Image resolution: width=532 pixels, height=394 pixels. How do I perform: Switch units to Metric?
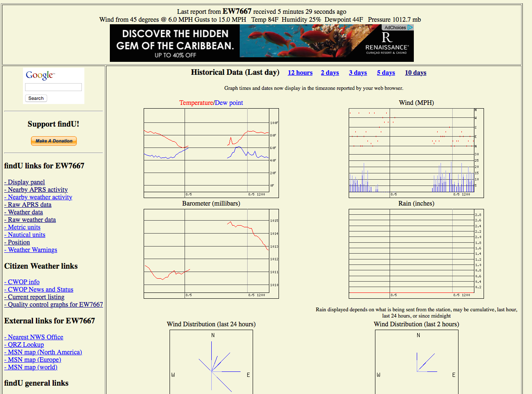(22, 227)
